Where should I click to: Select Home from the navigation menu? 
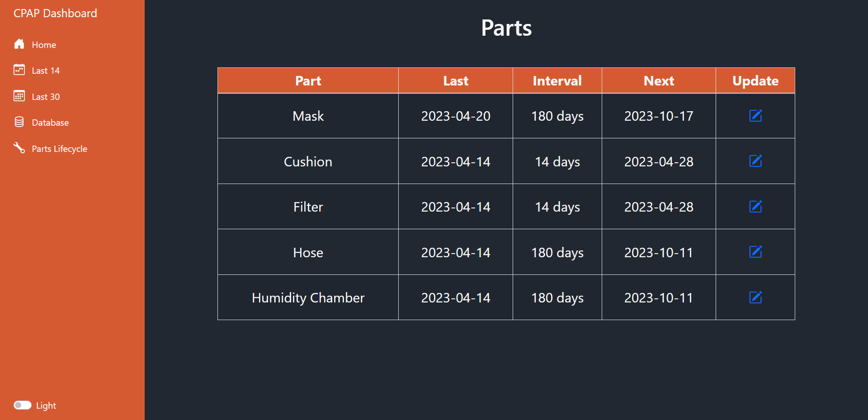pos(44,44)
